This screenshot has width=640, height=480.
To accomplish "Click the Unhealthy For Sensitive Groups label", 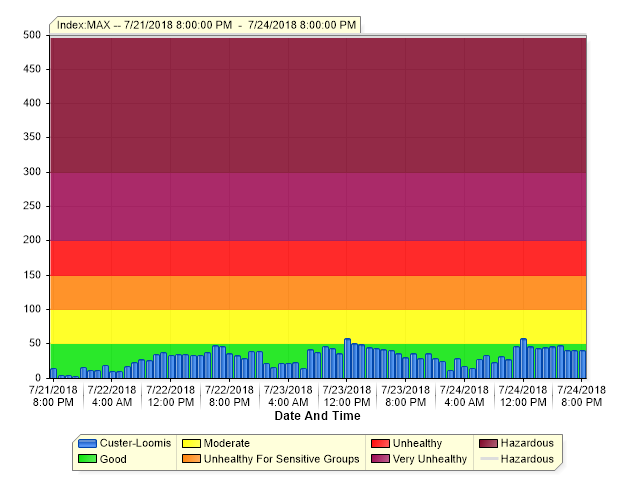I will 281,459.
